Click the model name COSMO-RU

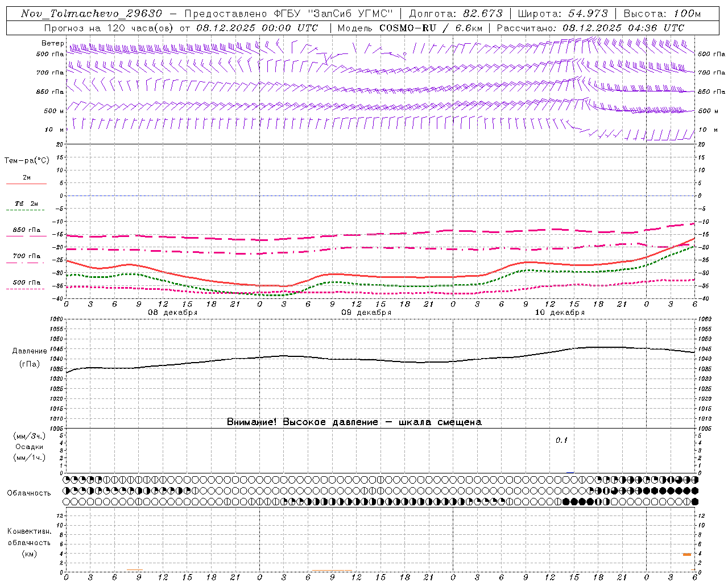[x=408, y=28]
